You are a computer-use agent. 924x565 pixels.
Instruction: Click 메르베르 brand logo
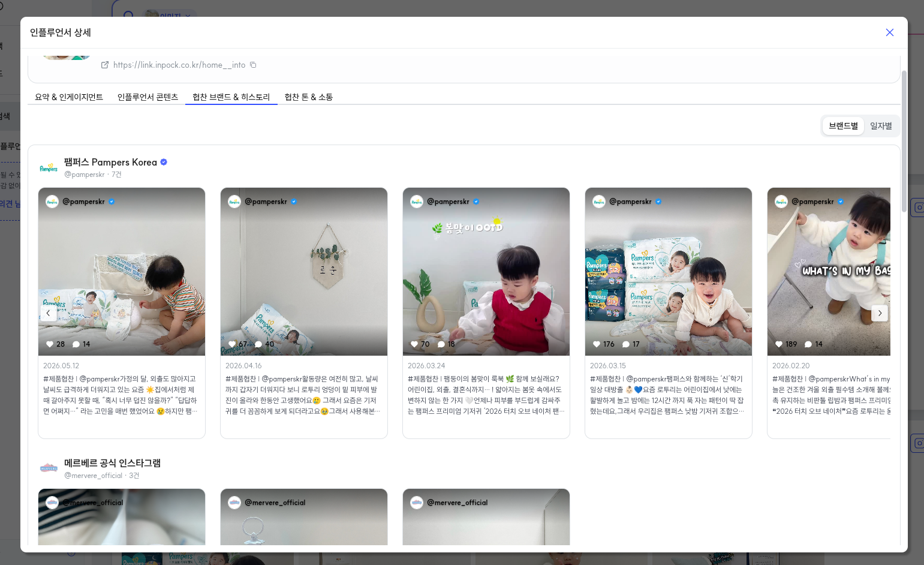tap(49, 468)
